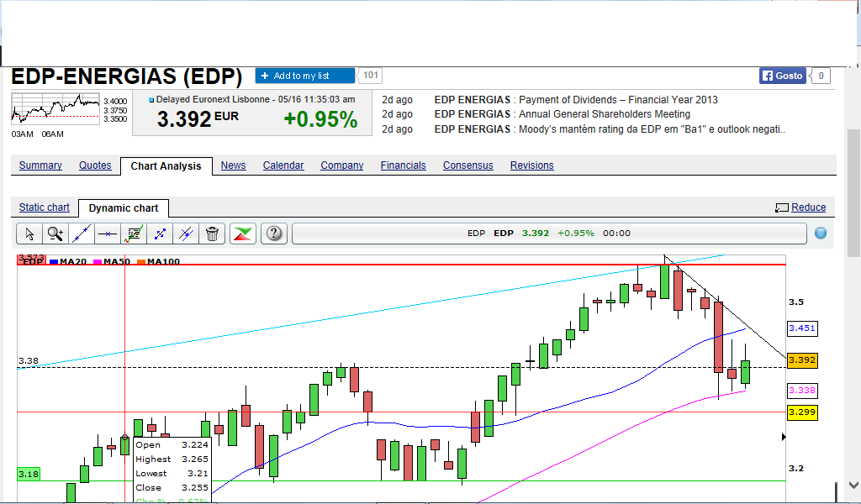Image resolution: width=861 pixels, height=504 pixels.
Task: Click the 3.338 MA50 price label
Action: tap(802, 391)
